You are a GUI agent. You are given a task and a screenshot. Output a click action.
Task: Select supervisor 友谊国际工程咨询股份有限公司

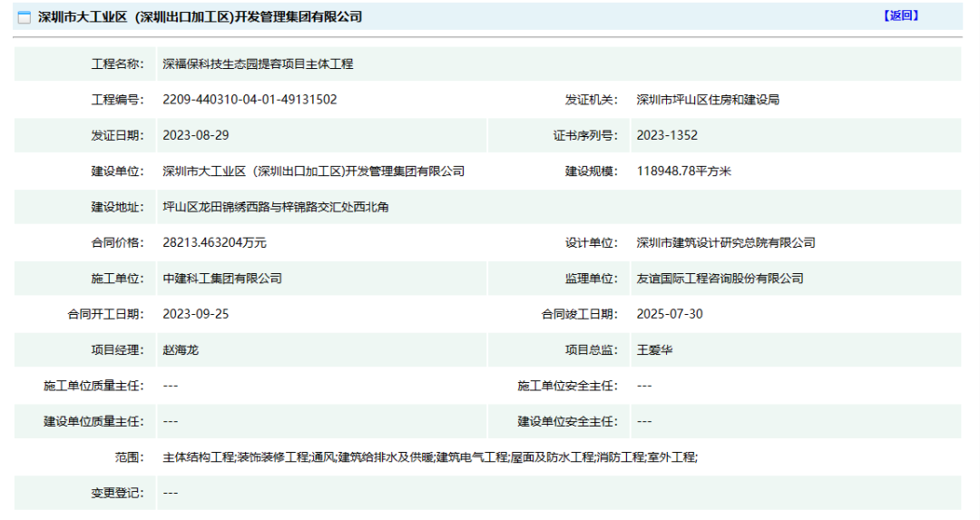(x=720, y=278)
